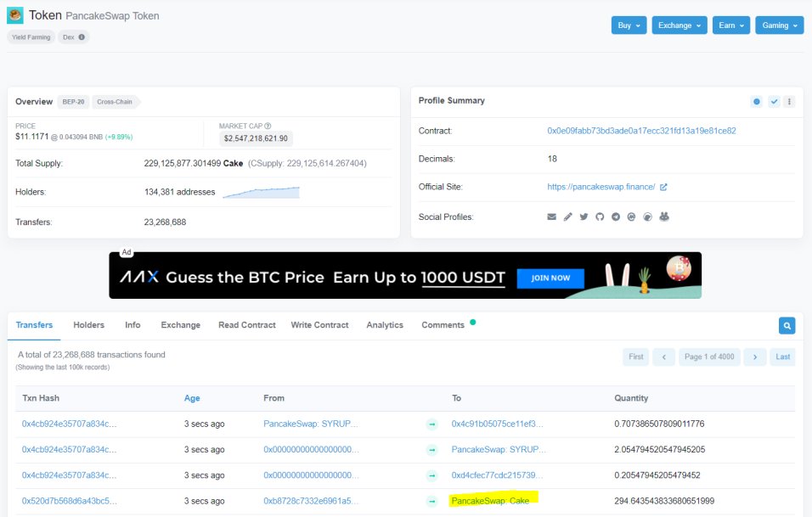812x517 pixels.
Task: Switch to the Holders tab
Action: point(88,325)
